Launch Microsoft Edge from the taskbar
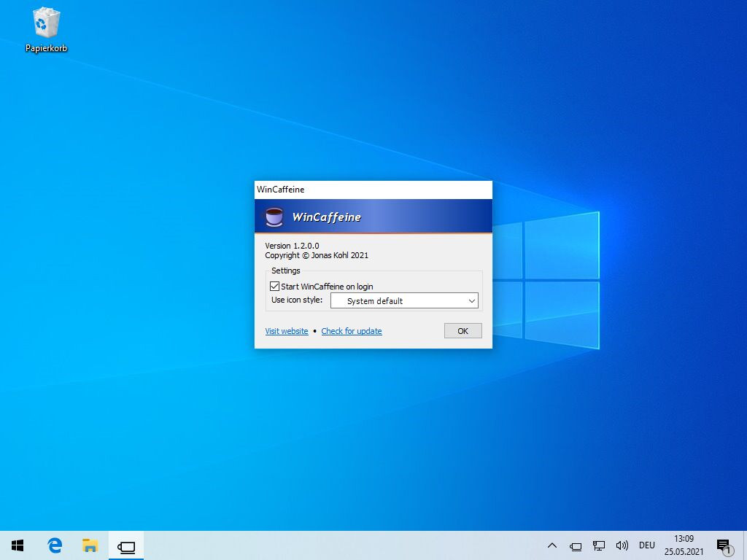 (x=55, y=545)
